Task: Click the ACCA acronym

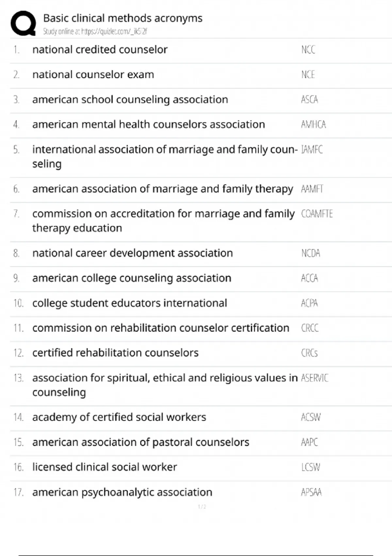Action: [309, 278]
